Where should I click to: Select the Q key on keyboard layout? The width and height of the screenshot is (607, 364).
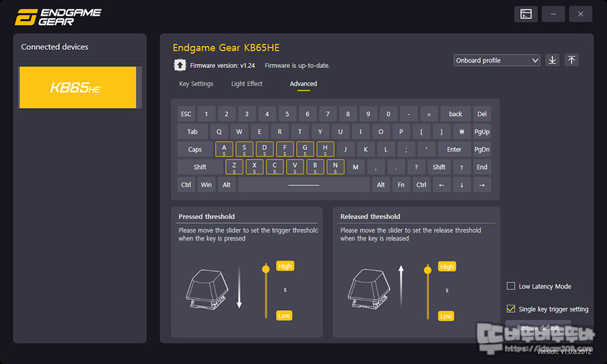219,131
